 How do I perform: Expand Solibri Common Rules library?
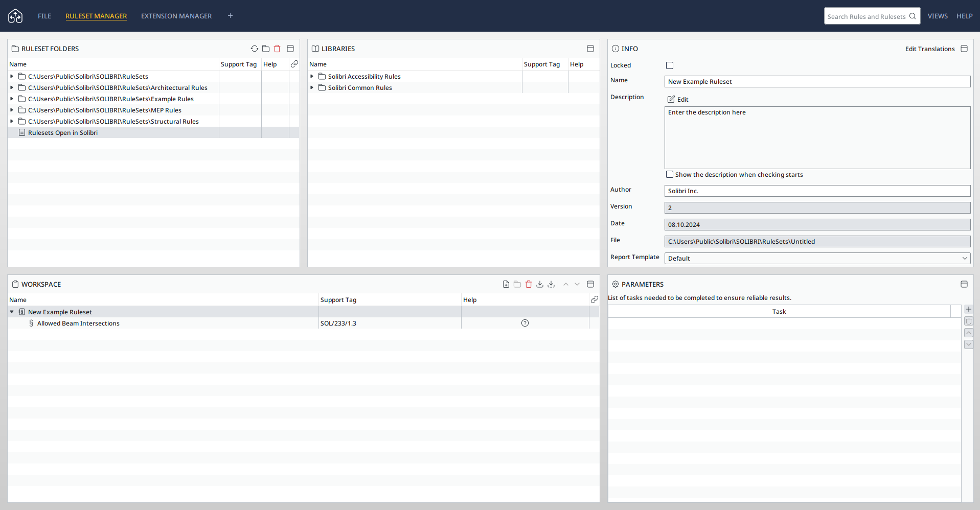[312, 87]
